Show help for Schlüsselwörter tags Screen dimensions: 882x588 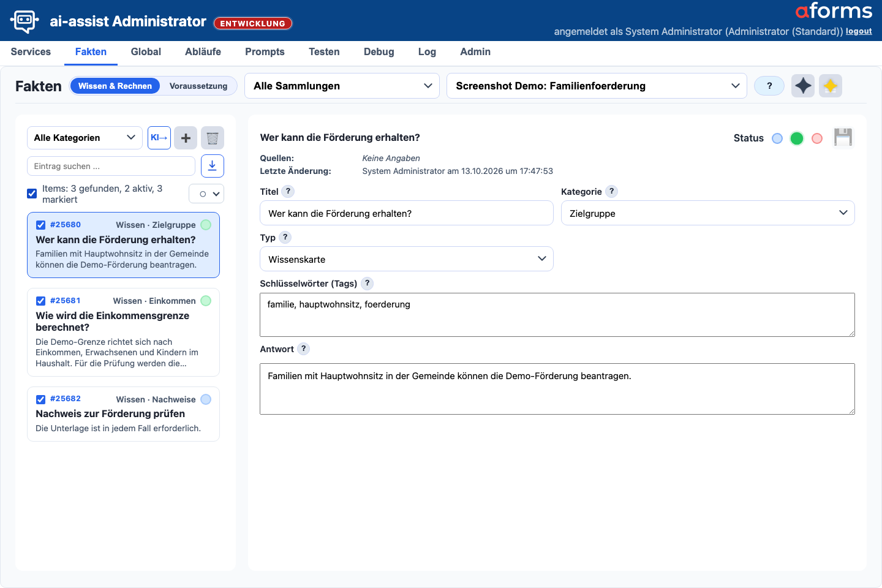point(367,283)
